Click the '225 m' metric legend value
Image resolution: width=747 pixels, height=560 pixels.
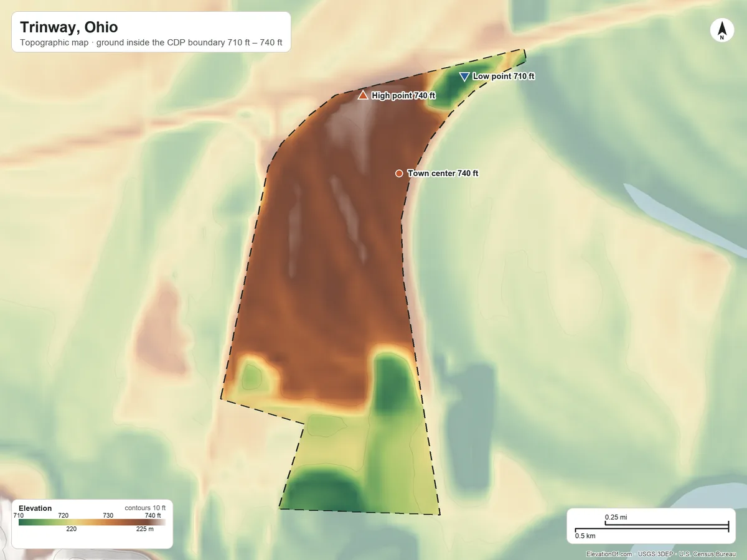144,530
